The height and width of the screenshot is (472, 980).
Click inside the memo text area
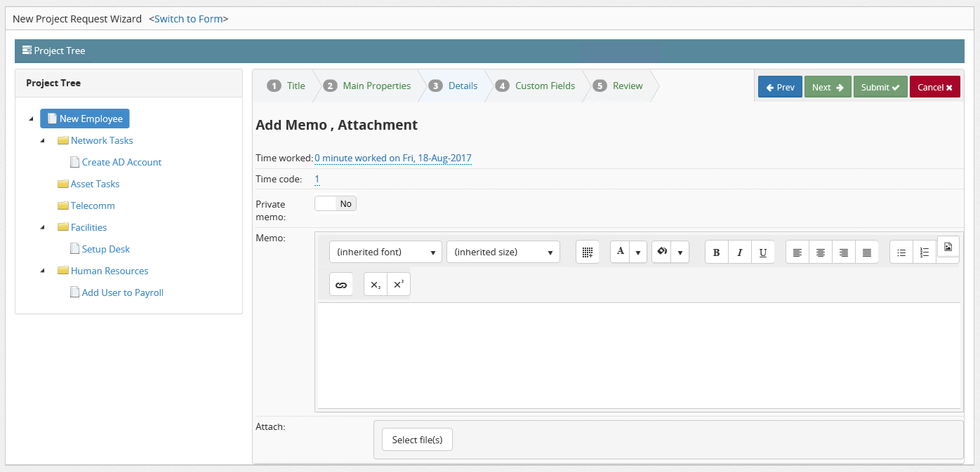point(639,354)
